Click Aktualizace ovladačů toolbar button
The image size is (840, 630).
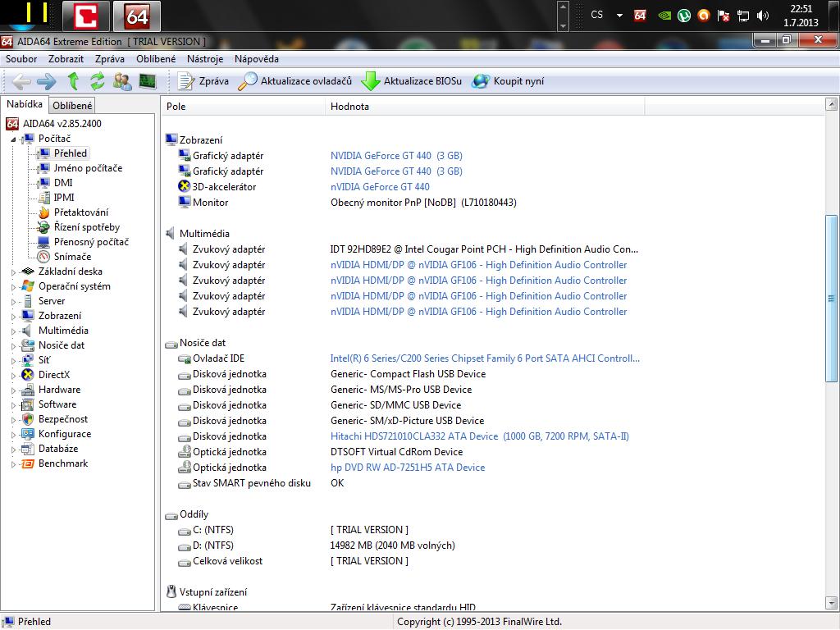point(295,80)
